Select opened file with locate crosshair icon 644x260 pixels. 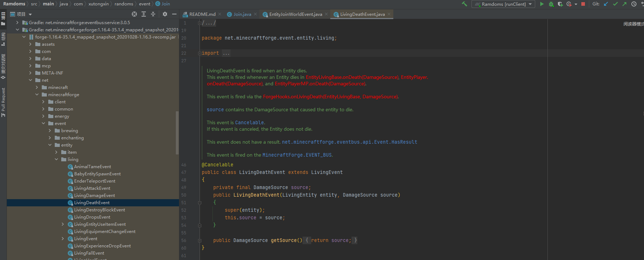tap(134, 14)
